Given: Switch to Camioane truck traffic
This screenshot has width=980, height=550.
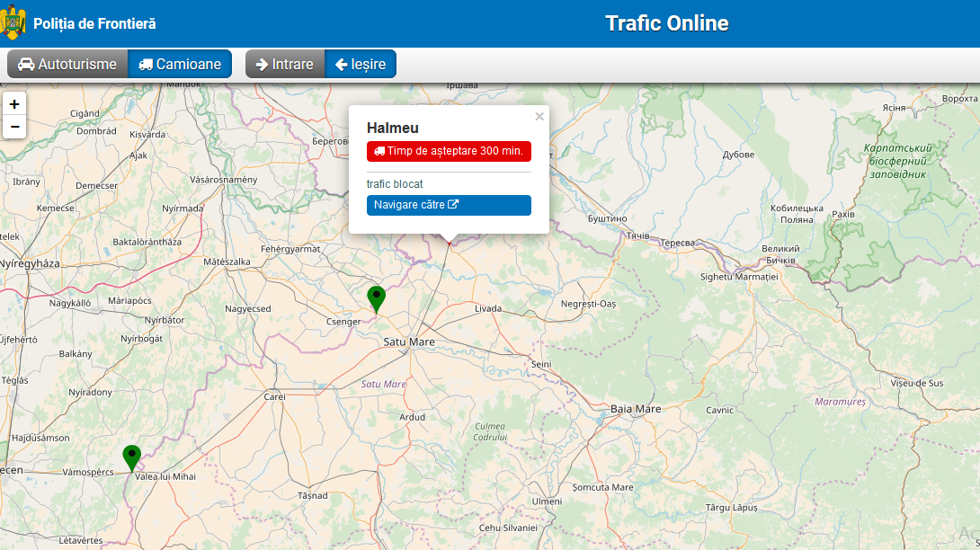Looking at the screenshot, I should coord(180,65).
